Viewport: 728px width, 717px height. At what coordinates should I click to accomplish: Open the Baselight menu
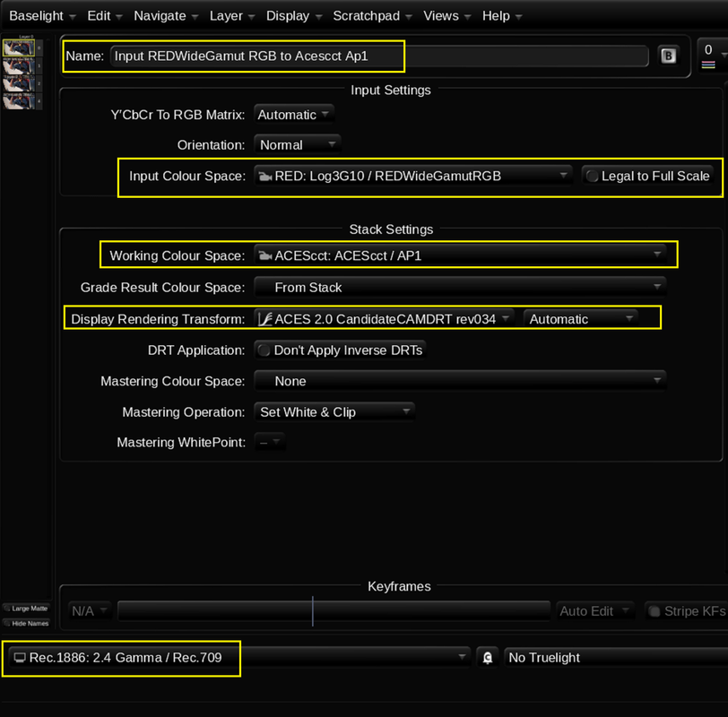click(42, 16)
